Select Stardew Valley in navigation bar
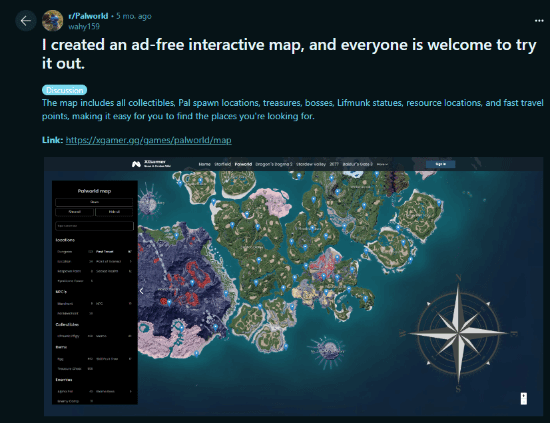The width and height of the screenshot is (550, 423). pos(311,164)
